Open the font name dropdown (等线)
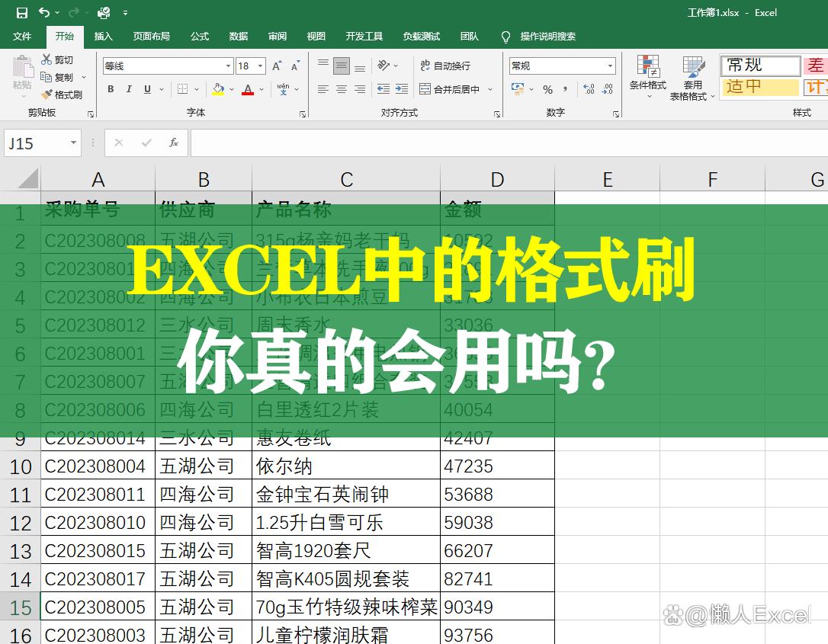 (228, 66)
